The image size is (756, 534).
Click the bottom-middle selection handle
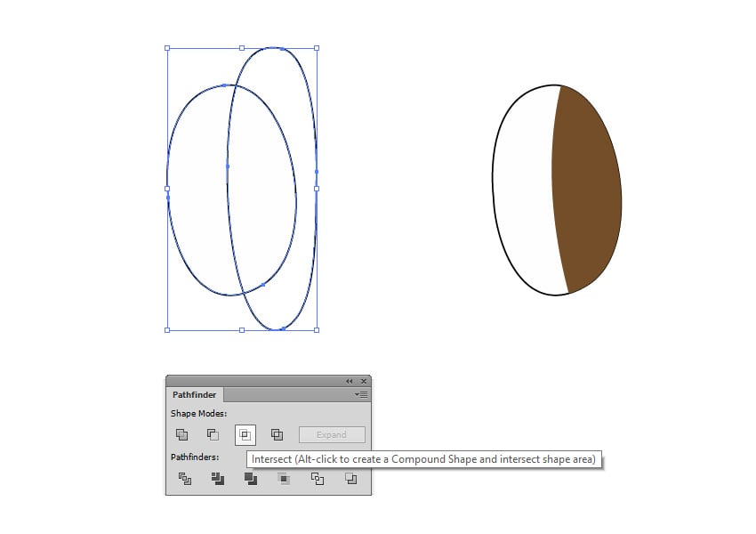pos(241,330)
